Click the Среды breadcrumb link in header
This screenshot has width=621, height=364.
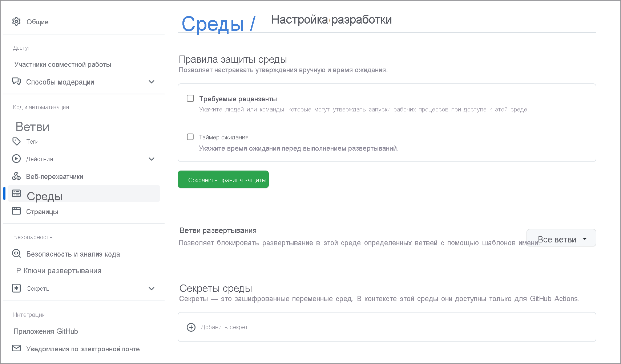(x=213, y=24)
